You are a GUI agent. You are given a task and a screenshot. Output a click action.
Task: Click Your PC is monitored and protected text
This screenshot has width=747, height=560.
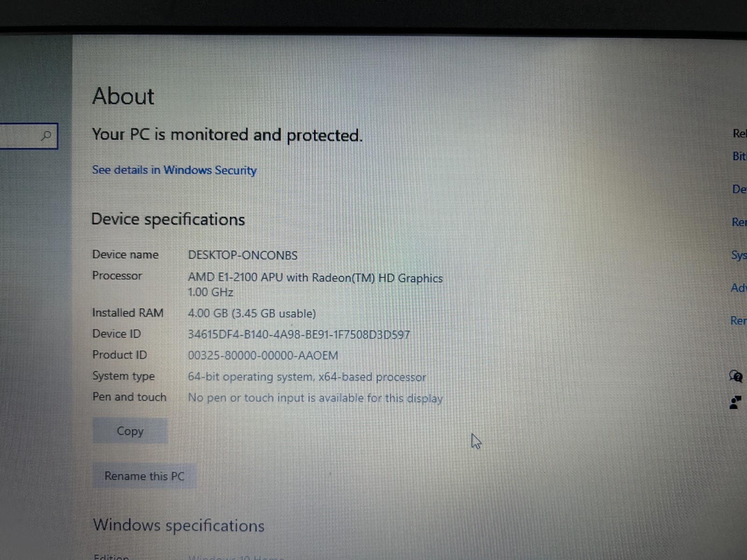[227, 135]
